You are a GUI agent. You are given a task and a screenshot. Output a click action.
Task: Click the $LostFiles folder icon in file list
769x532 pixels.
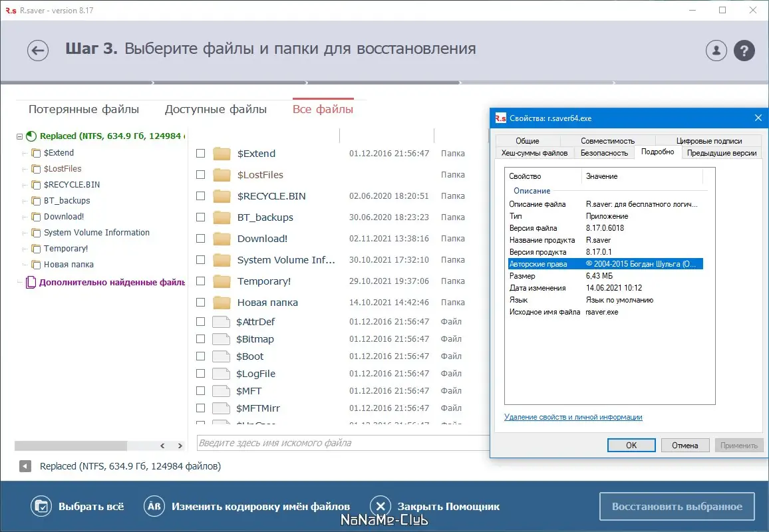[x=222, y=174]
